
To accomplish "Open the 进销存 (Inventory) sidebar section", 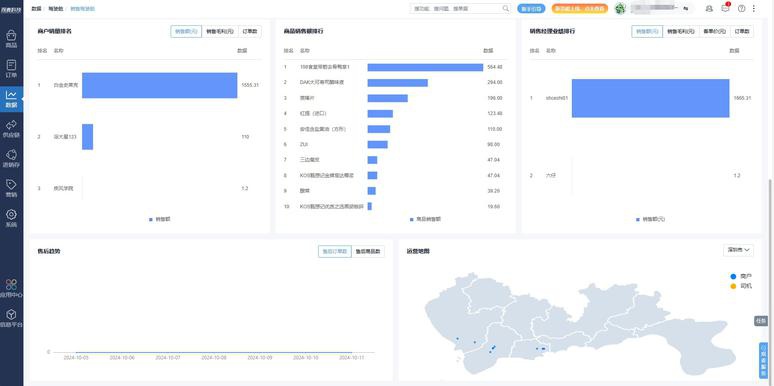I will coord(11,159).
